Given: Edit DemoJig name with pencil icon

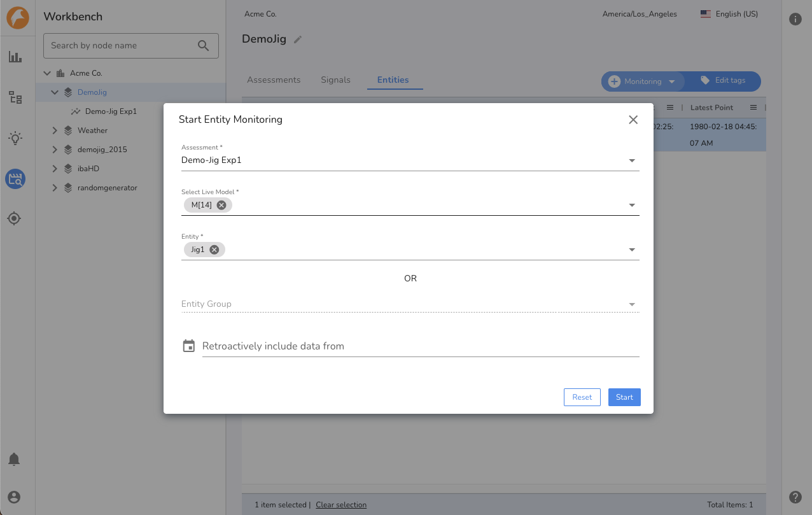Looking at the screenshot, I should [298, 39].
